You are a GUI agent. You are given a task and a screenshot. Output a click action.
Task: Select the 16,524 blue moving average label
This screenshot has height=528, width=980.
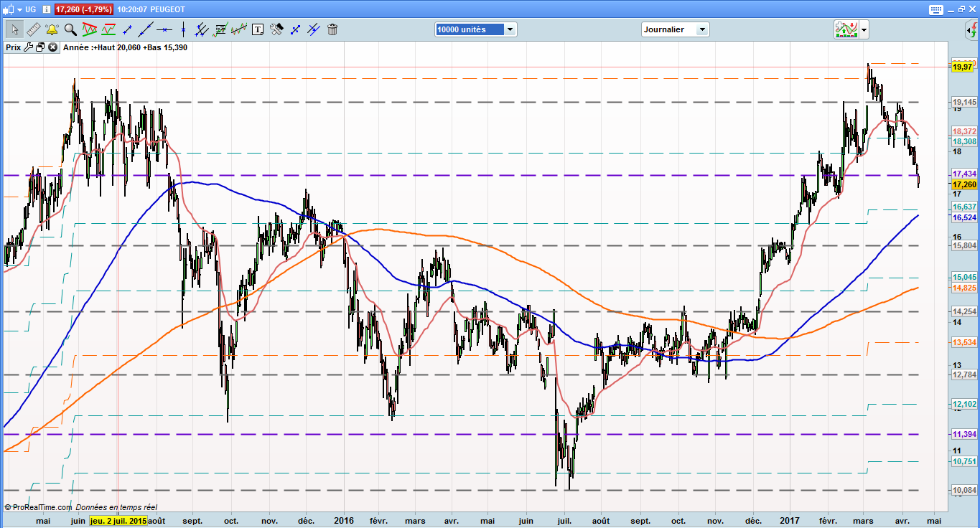coord(964,217)
